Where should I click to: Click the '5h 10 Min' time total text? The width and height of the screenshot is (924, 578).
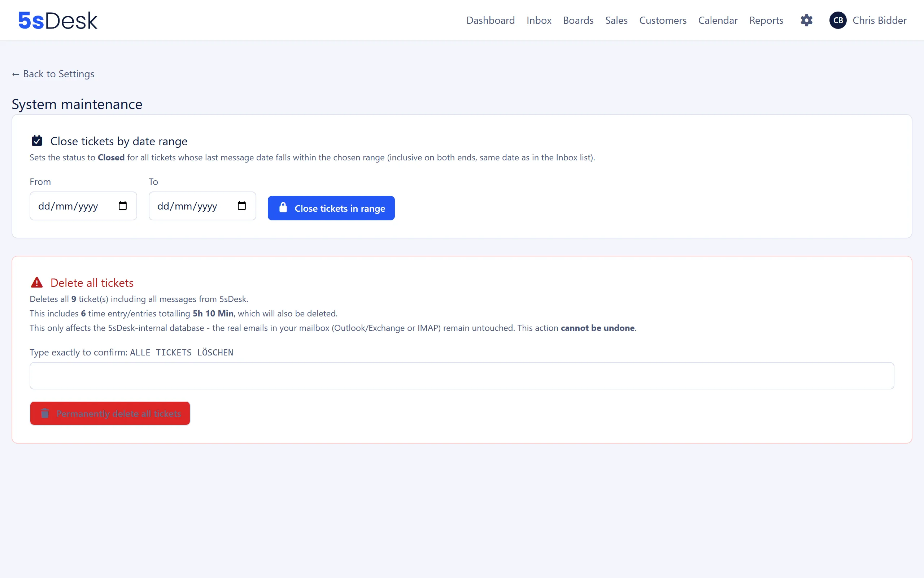point(213,314)
